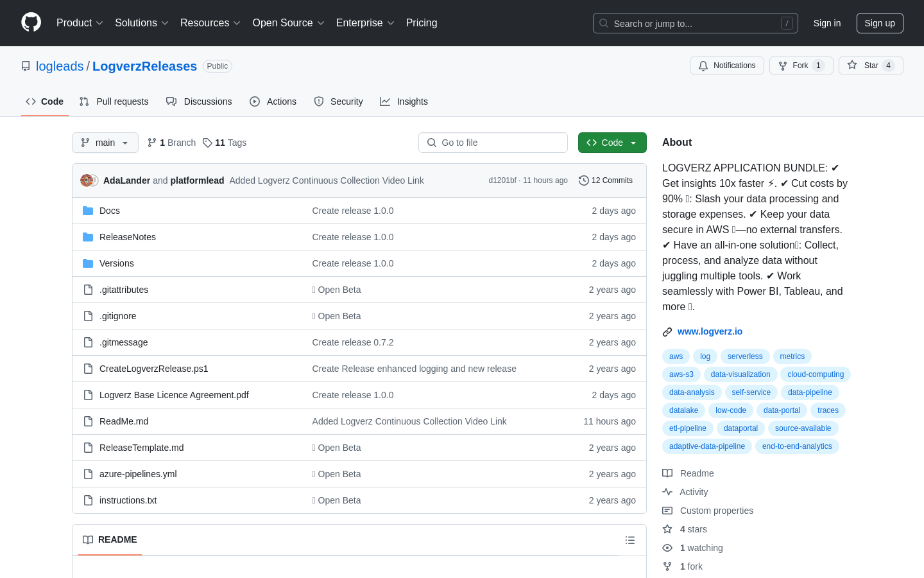Screen dimensions: 924x578
Task: Click the LogverzReleases repository name link
Action: (x=144, y=66)
